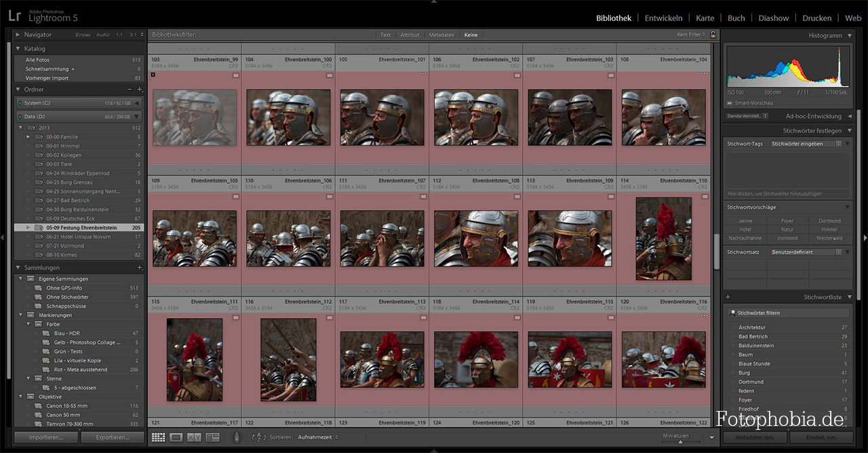Expand the Navigator panel

[x=18, y=35]
